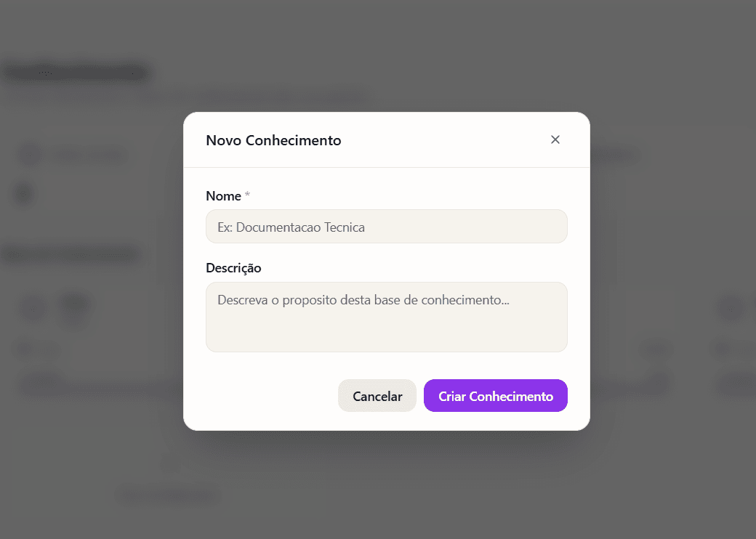The width and height of the screenshot is (756, 539).
Task: Select the Ex: Documentacao Tecnica placeholder field
Action: click(x=386, y=227)
